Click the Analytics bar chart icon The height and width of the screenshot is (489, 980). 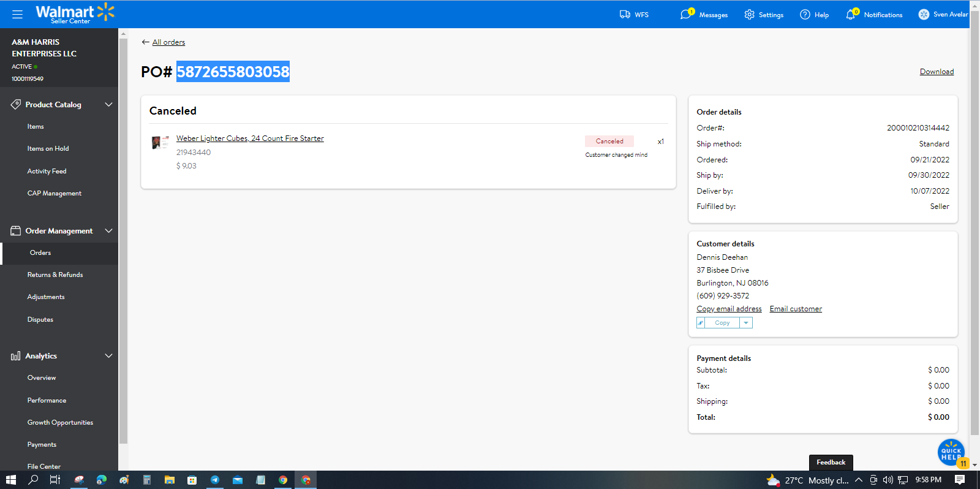tap(16, 356)
